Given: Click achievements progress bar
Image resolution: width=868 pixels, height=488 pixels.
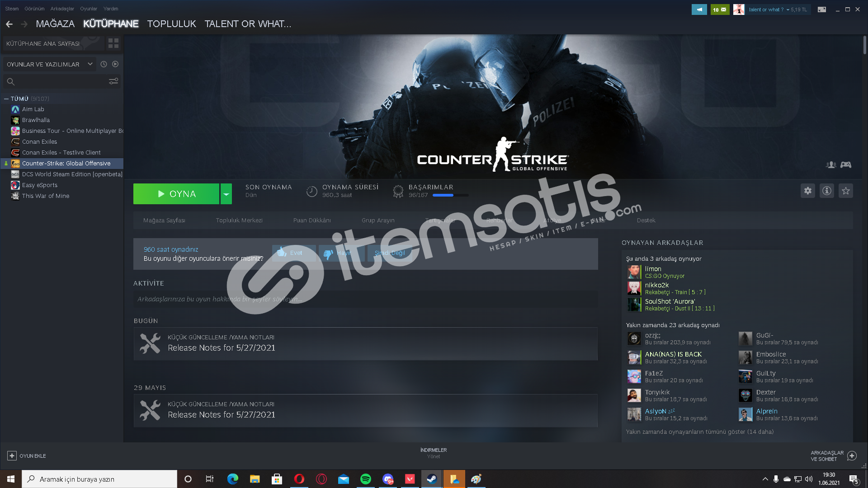Looking at the screenshot, I should [450, 195].
